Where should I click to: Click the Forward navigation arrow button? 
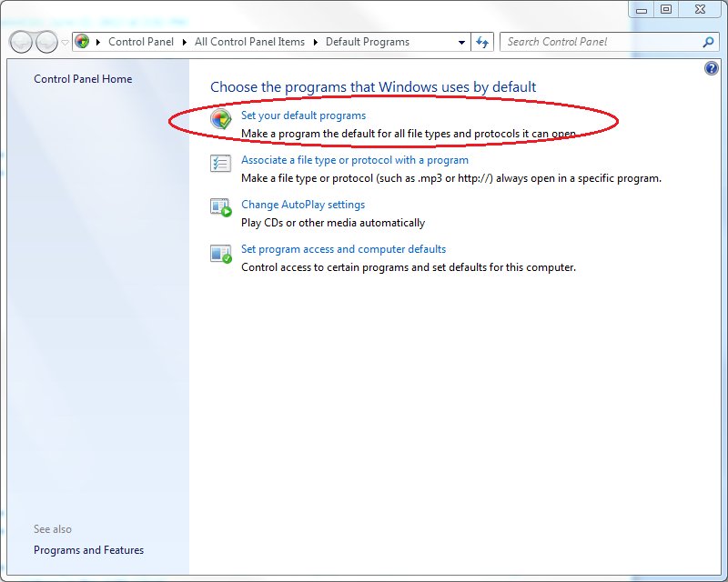click(45, 42)
